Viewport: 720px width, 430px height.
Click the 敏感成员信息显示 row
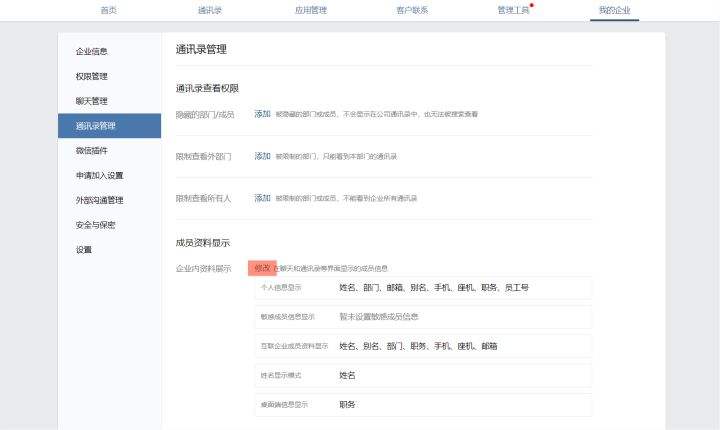click(423, 317)
